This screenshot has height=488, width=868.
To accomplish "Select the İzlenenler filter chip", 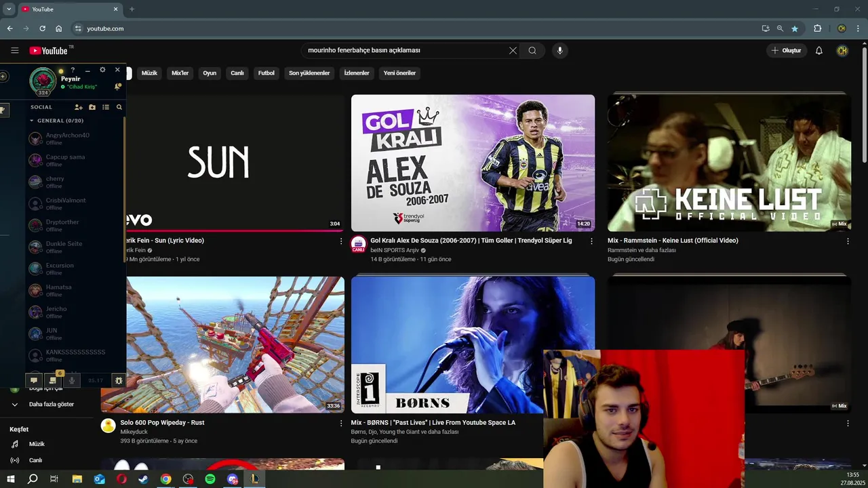I will [x=357, y=73].
